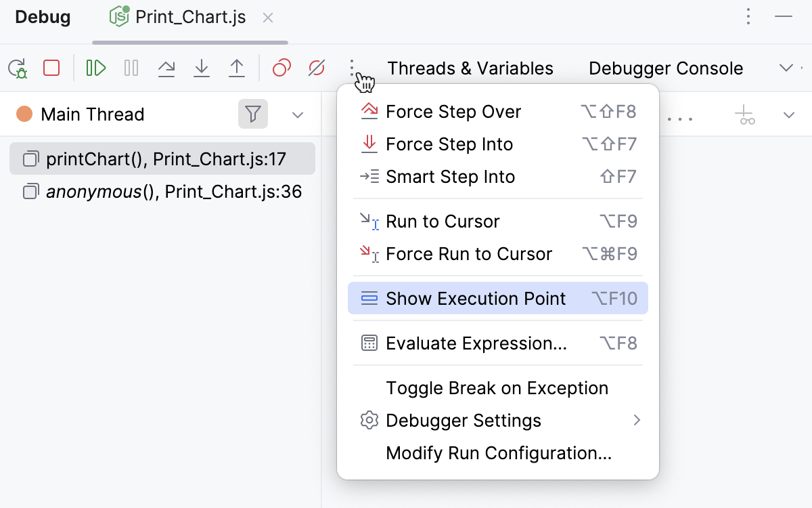Toggle the hide frames filter
Image resolution: width=812 pixels, height=508 pixels.
tap(253, 114)
